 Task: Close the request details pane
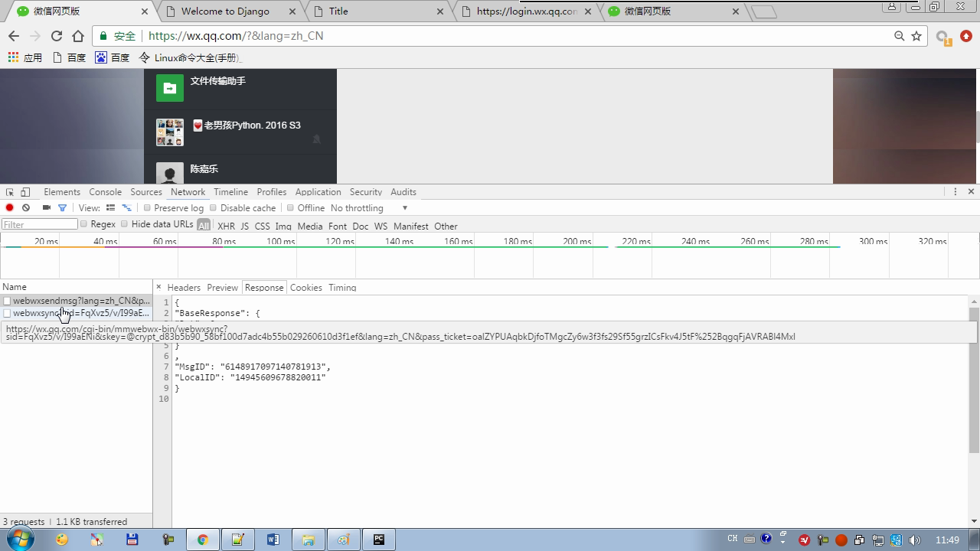pyautogui.click(x=158, y=287)
